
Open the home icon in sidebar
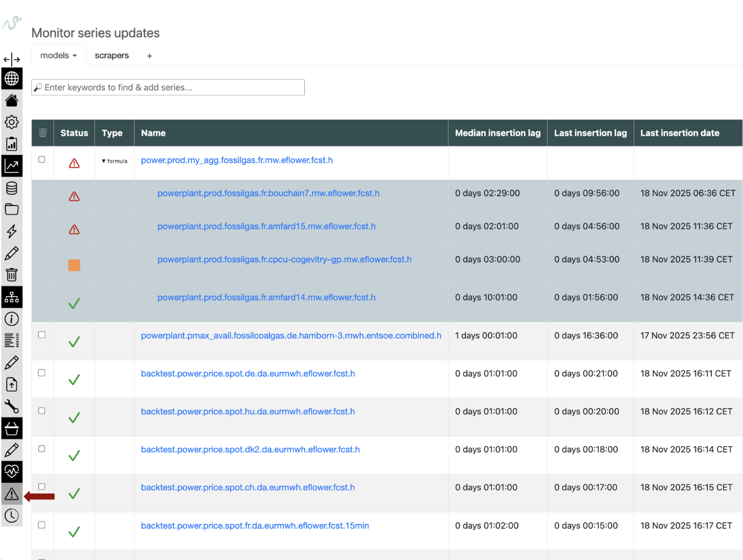coord(12,100)
